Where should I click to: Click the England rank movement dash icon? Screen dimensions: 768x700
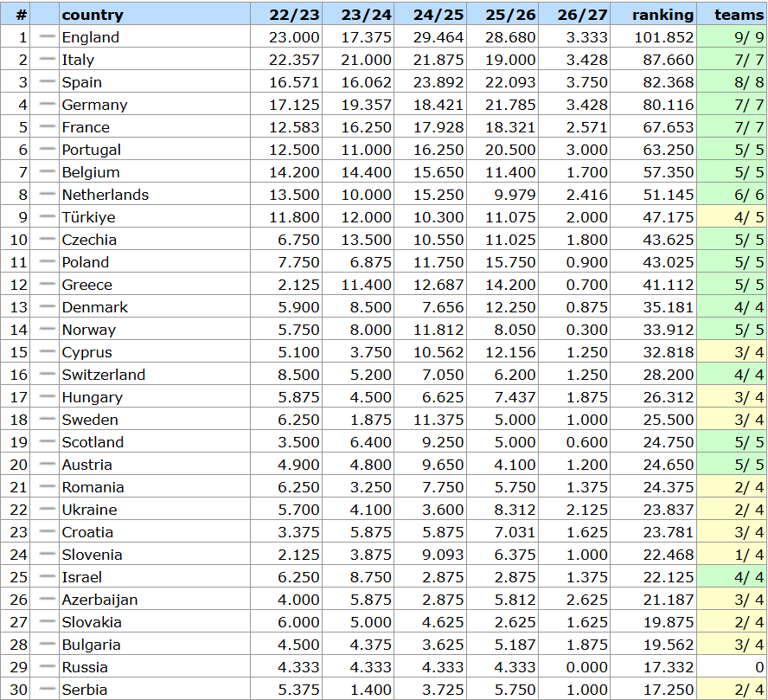47,36
